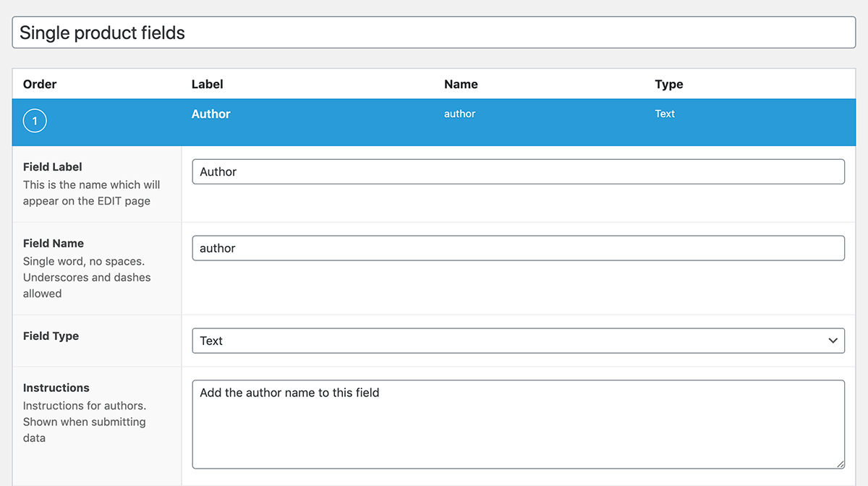The image size is (868, 486).
Task: Click the order number 1 circle handle
Action: (35, 121)
